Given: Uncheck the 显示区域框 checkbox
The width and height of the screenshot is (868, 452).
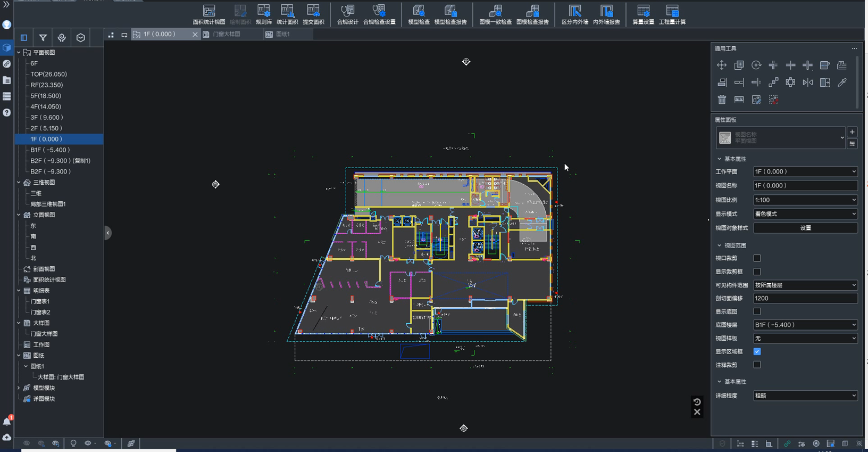Looking at the screenshot, I should pos(757,351).
